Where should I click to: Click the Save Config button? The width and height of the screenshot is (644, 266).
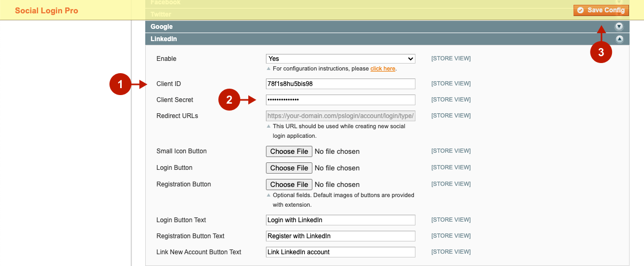click(x=601, y=10)
